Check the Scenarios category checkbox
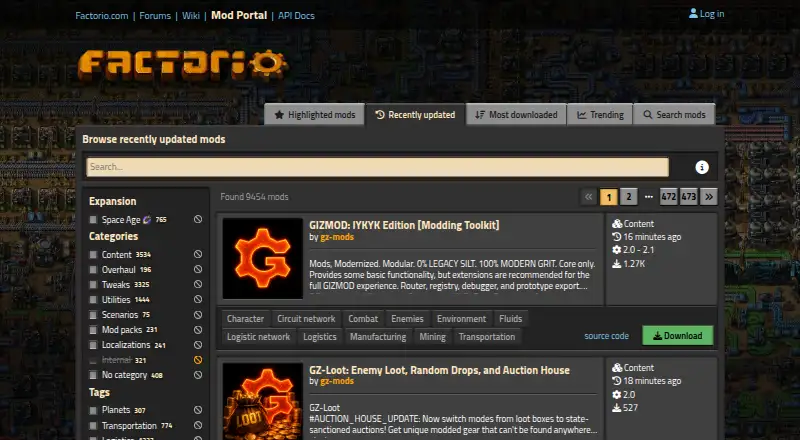This screenshot has width=800, height=440. [93, 314]
